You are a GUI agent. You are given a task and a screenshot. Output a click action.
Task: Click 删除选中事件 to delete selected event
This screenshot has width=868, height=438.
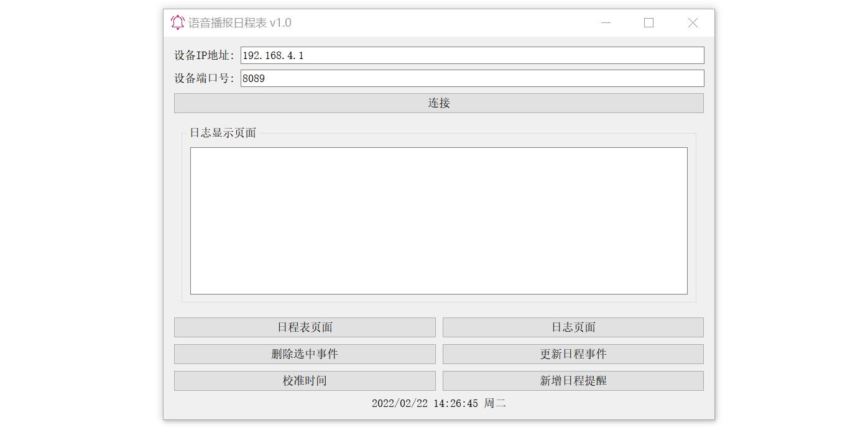coord(305,354)
